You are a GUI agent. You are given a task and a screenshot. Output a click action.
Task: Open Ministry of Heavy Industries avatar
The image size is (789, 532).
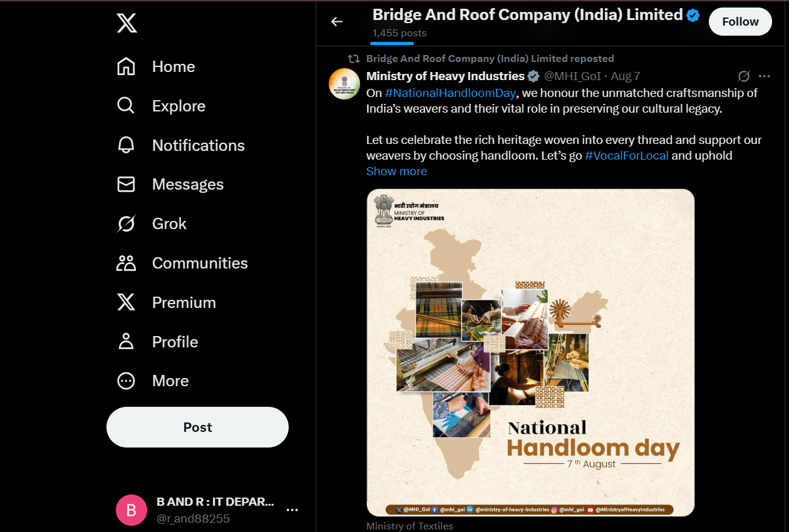pos(344,84)
